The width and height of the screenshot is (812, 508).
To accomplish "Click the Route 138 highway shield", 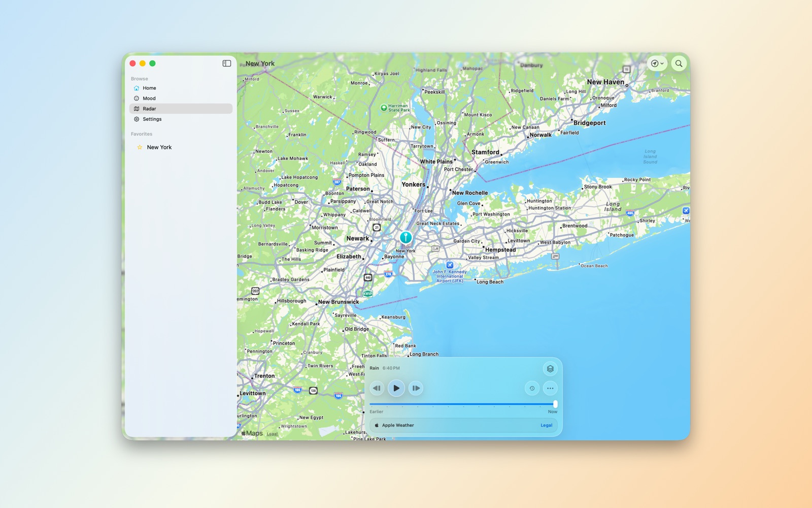I will pos(313,391).
